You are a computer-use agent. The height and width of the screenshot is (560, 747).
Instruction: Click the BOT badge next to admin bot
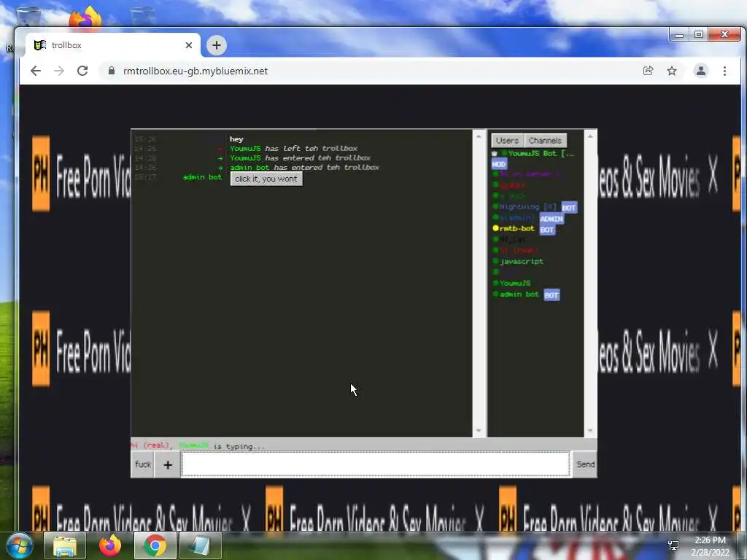pyautogui.click(x=551, y=295)
